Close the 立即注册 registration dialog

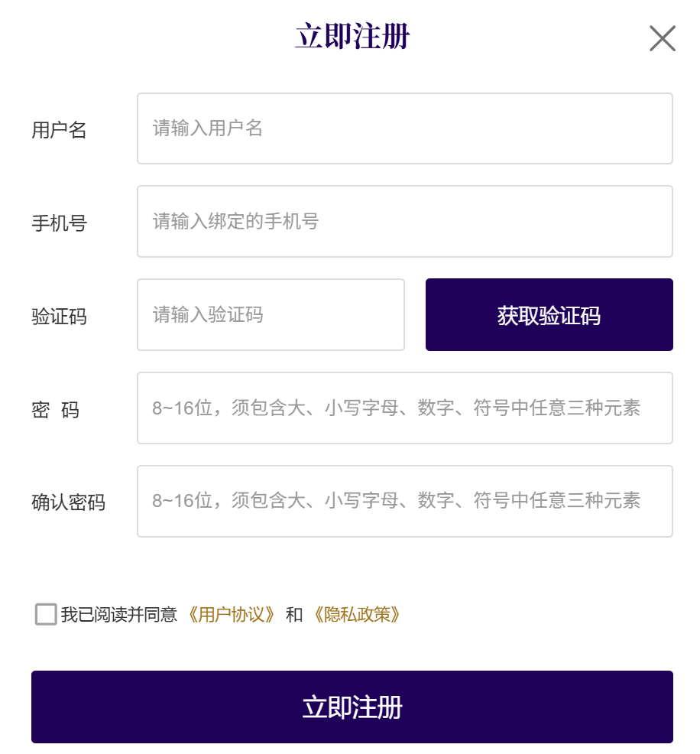click(x=662, y=38)
